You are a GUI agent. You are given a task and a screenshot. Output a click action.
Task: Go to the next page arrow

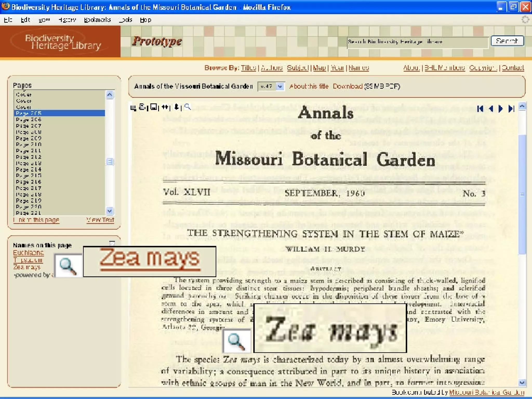tap(501, 109)
